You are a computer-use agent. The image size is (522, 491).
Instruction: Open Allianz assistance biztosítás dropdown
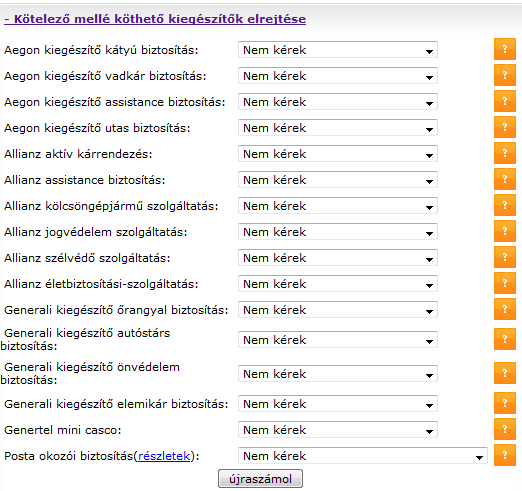pyautogui.click(x=338, y=180)
